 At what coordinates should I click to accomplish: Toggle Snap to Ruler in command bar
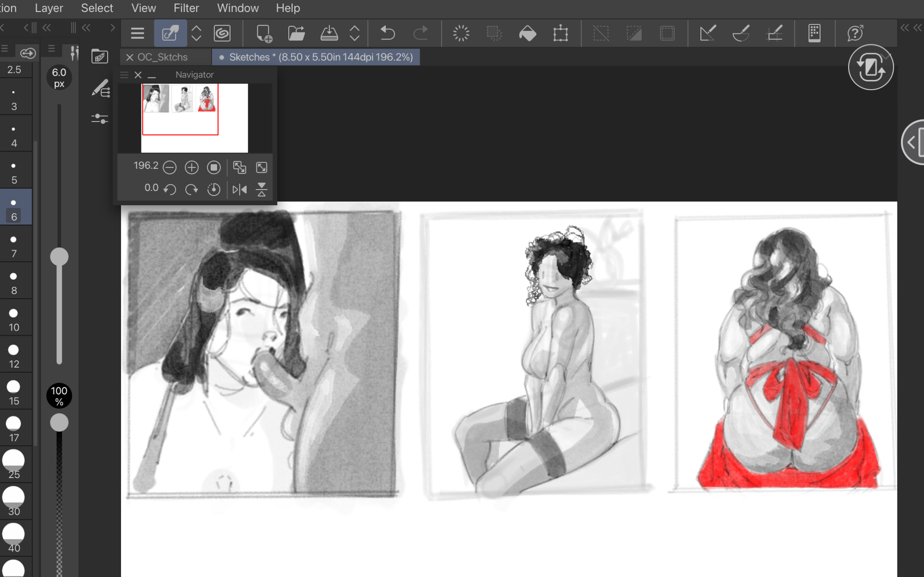707,33
